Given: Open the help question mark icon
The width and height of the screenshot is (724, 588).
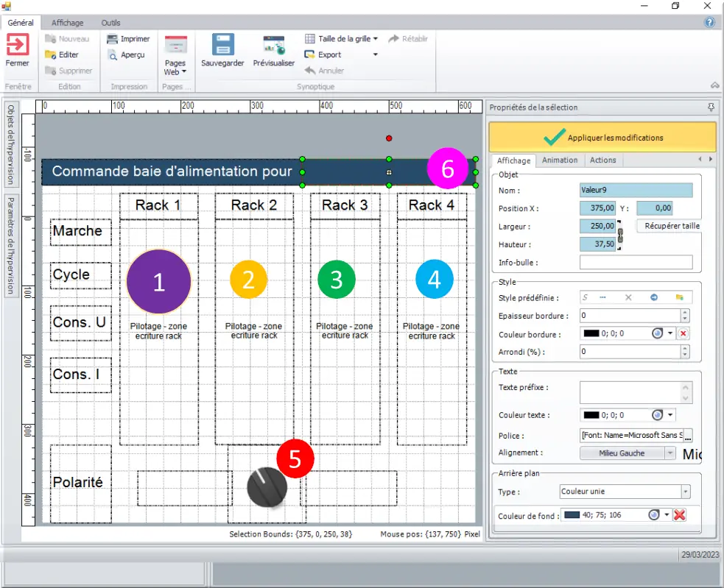Looking at the screenshot, I should point(709,22).
